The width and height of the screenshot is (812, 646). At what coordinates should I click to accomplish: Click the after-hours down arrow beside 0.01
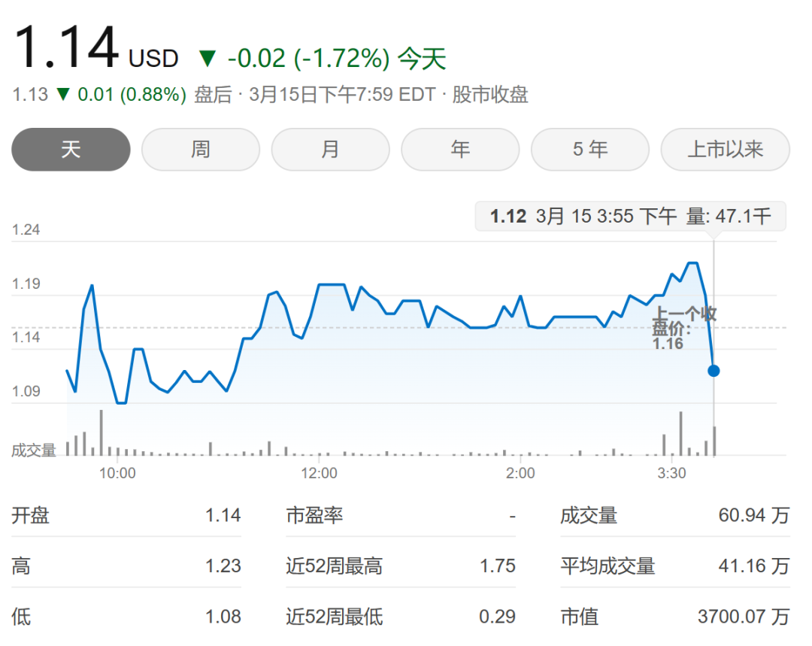click(64, 95)
